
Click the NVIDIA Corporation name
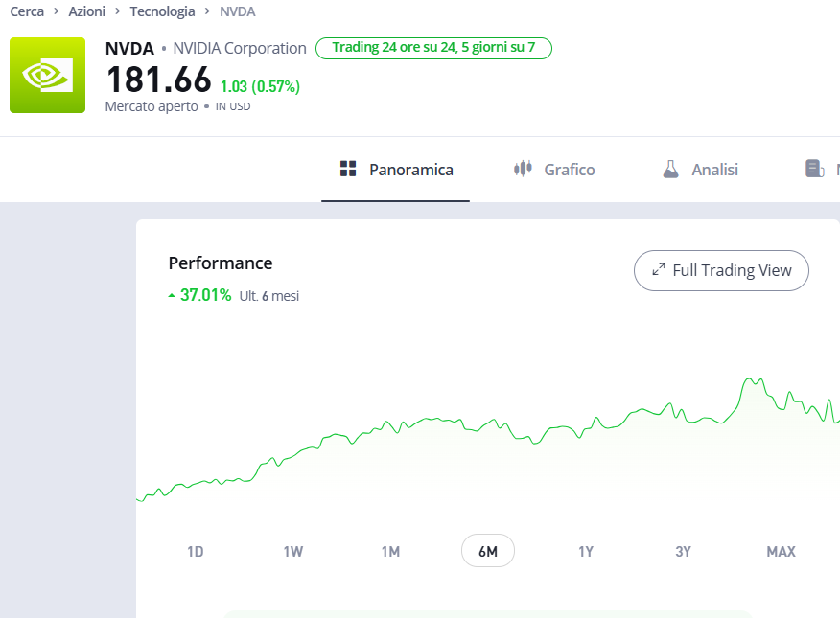pyautogui.click(x=240, y=48)
